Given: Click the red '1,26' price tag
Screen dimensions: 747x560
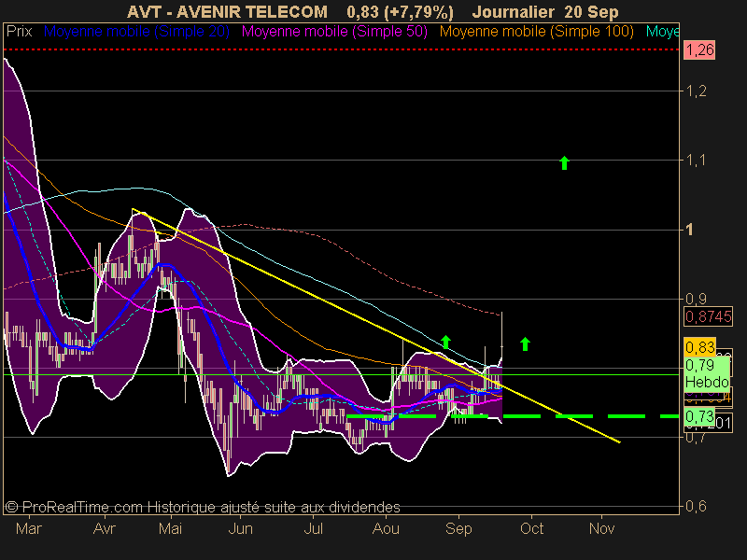Looking at the screenshot, I should pos(699,50).
